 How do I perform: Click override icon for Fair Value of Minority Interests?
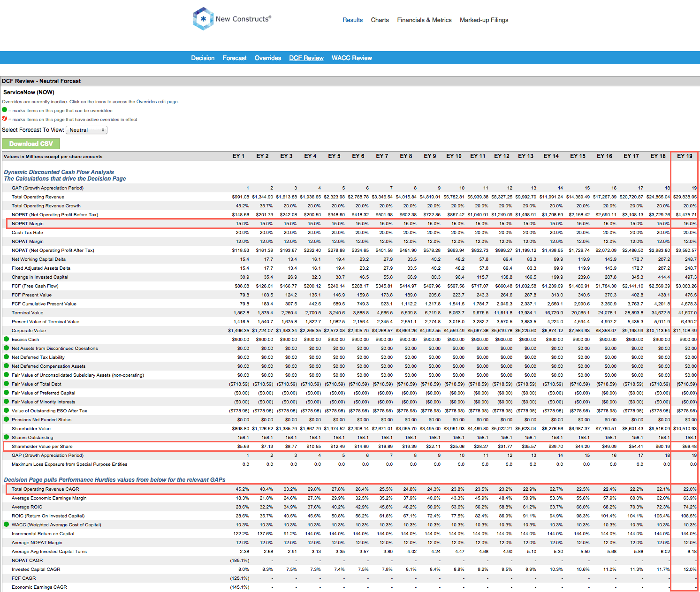pyautogui.click(x=6, y=402)
